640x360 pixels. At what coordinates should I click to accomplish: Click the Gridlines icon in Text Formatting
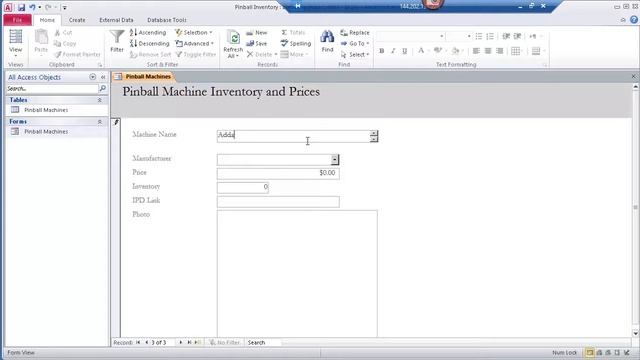[x=516, y=51]
